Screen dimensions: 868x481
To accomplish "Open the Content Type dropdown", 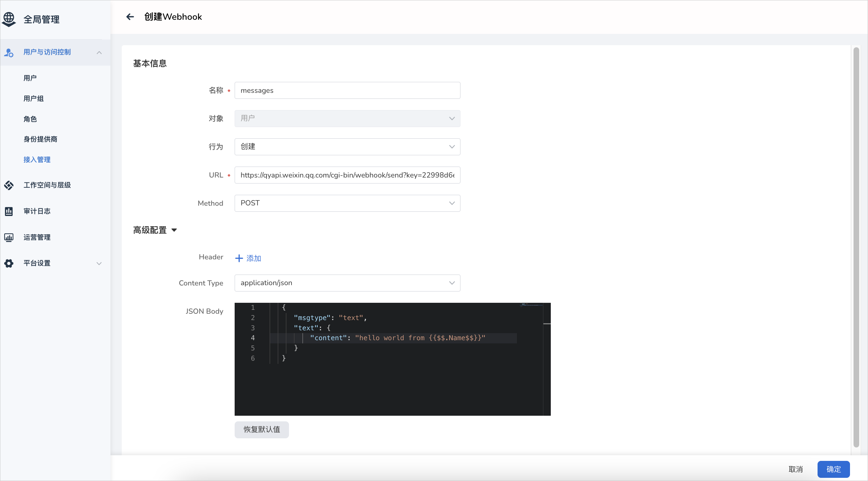I will tap(347, 283).
